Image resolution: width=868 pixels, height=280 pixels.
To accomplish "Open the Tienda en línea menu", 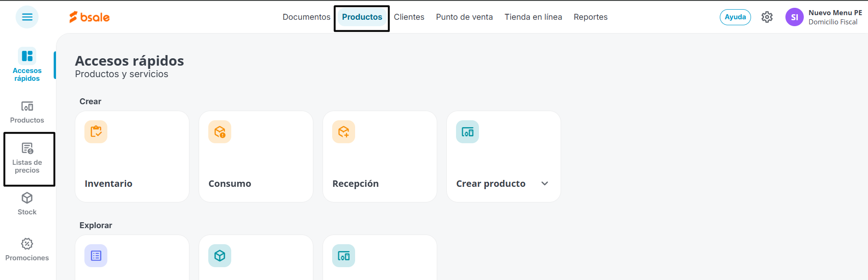I will coord(533,17).
